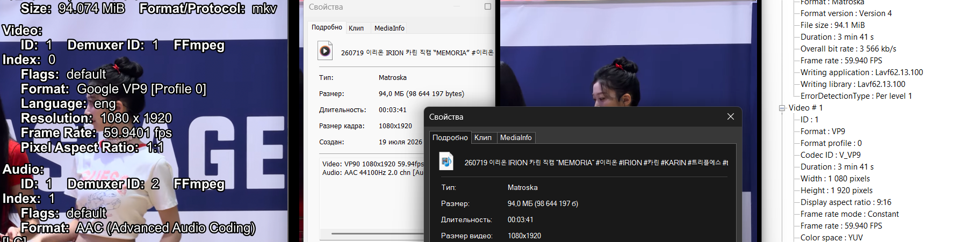Viewport: 980px width, 242px height.
Task: Select Codec ID : V_VP9 tree row
Action: click(831, 155)
